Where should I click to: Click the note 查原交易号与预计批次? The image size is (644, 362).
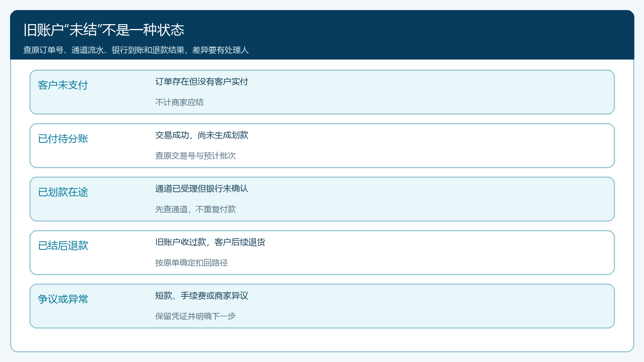pos(196,156)
